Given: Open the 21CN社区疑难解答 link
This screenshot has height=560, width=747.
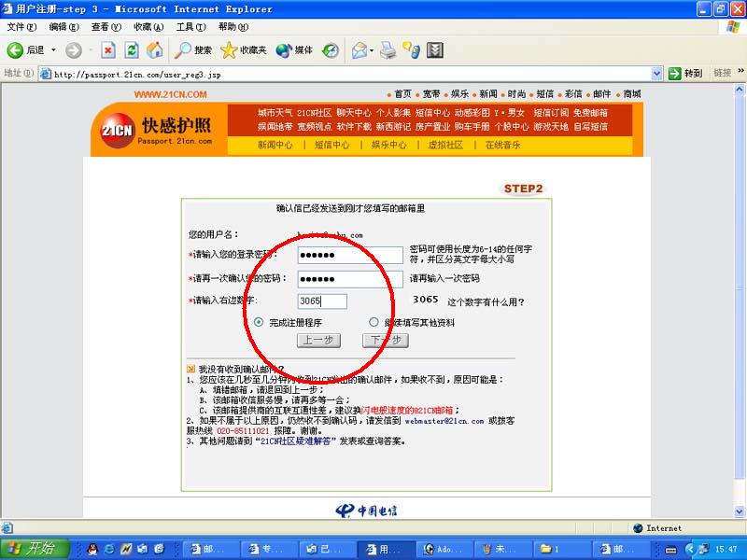Looking at the screenshot, I should (295, 441).
